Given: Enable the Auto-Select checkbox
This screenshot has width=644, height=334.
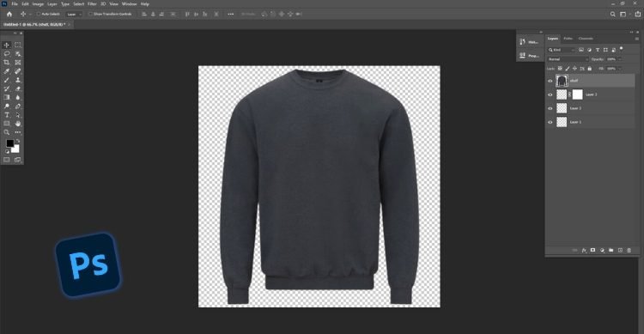Looking at the screenshot, I should tap(39, 14).
